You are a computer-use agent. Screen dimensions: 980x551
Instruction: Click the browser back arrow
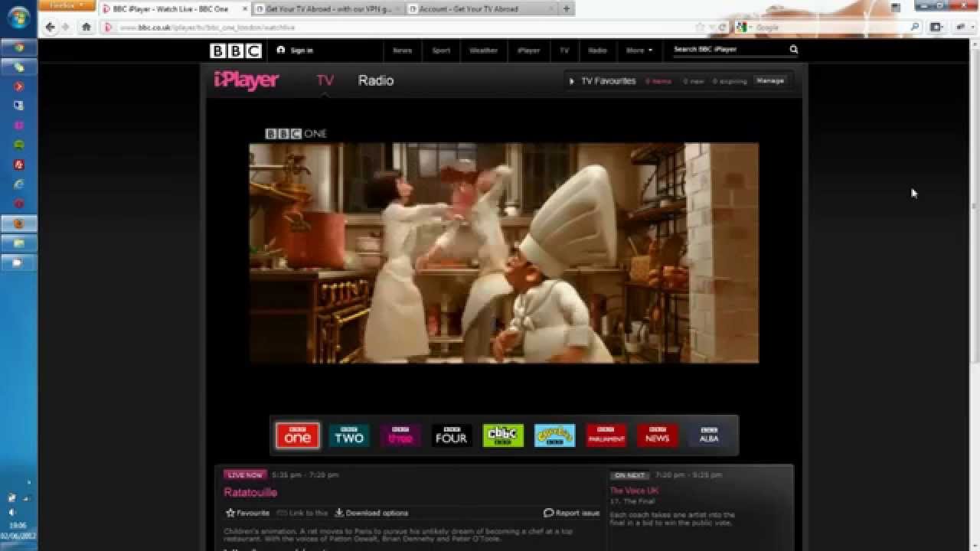pyautogui.click(x=51, y=27)
